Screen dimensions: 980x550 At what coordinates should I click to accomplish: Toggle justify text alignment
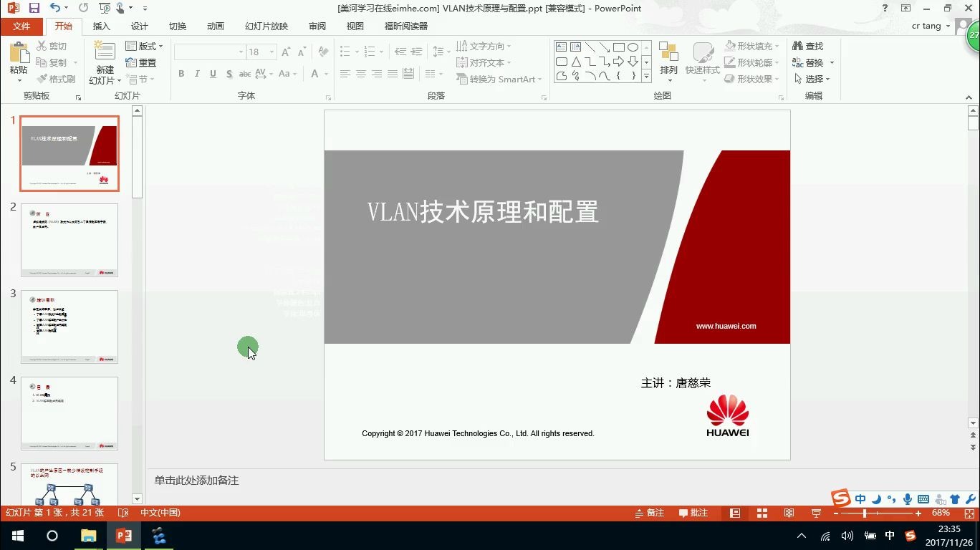tap(393, 74)
